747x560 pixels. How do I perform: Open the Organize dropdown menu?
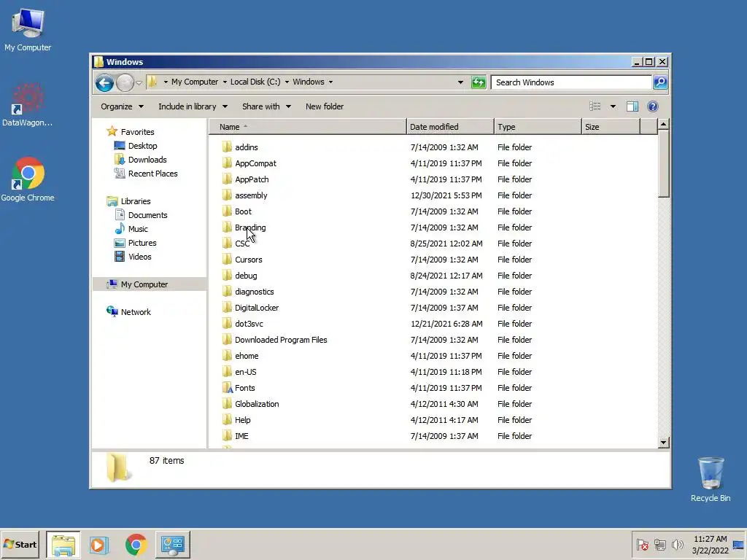(122, 106)
